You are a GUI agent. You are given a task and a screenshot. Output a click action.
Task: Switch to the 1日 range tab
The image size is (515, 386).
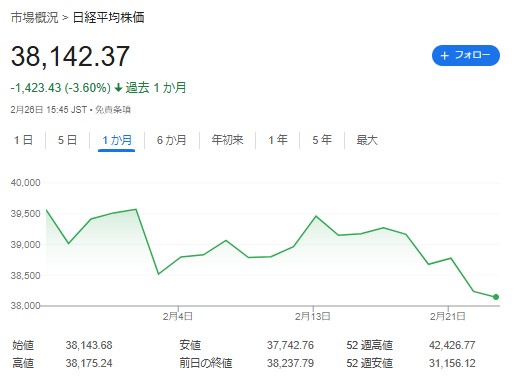23,140
